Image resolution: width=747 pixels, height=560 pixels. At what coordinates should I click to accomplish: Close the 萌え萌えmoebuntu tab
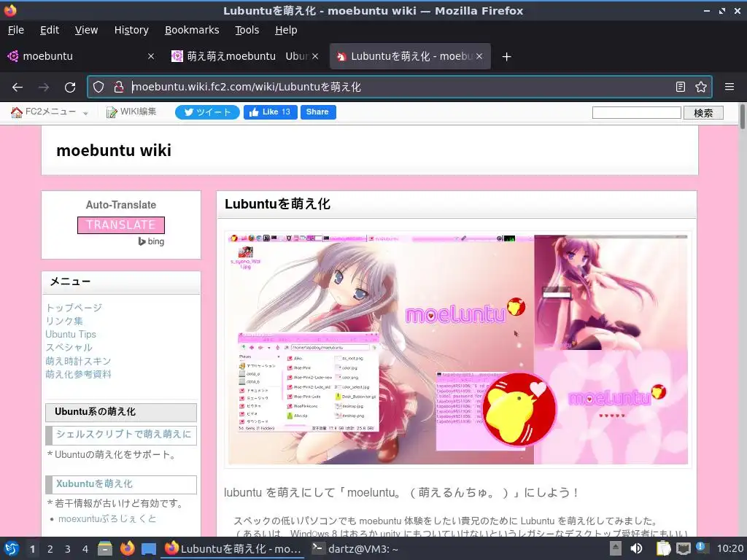click(x=315, y=56)
